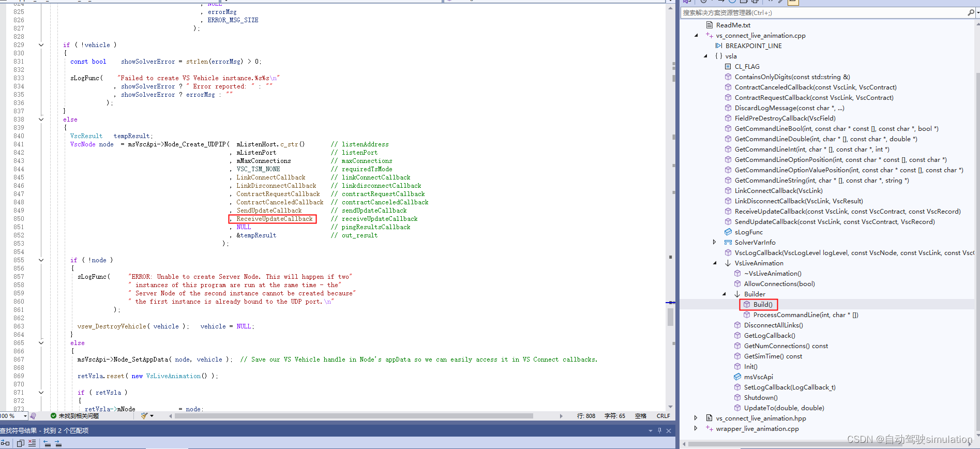Image resolution: width=980 pixels, height=449 pixels.
Task: Go to previous result using arrow-list icon
Action: tap(47, 443)
